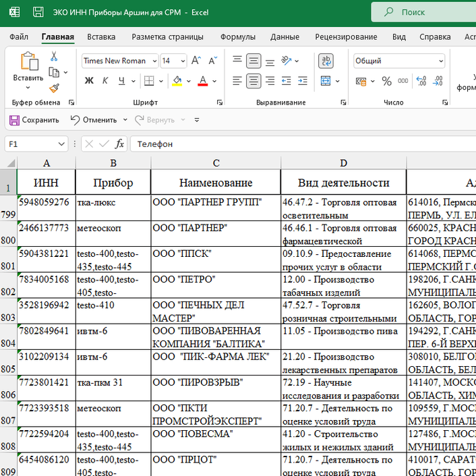Click the Сохранить button
Screen dimensions: 476x476
(34, 120)
